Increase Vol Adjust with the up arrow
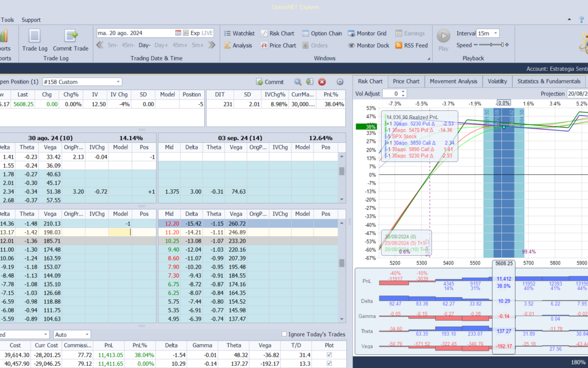 [403, 92]
